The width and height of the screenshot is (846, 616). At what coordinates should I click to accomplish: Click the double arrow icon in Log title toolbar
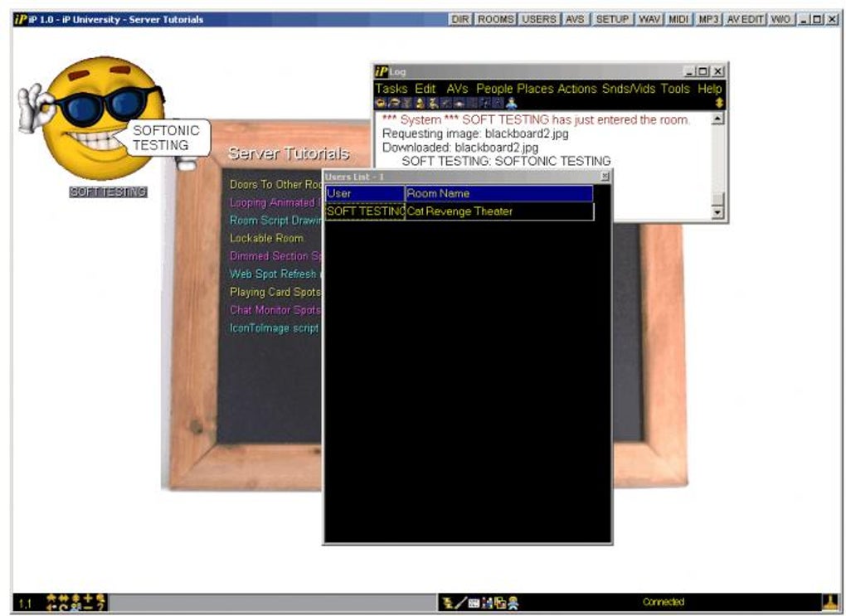point(719,104)
